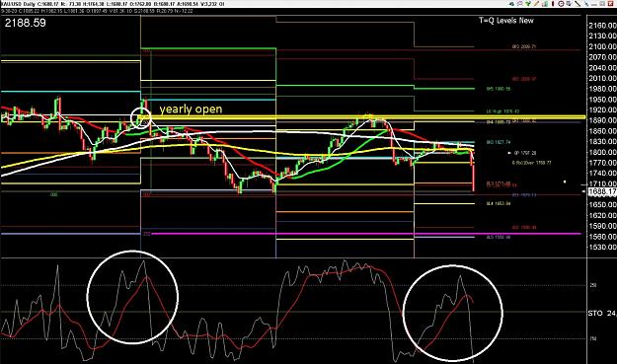Screen dimensions: 617x364
Task: Click 1920.00 on the price axis
Action: [x=602, y=109]
